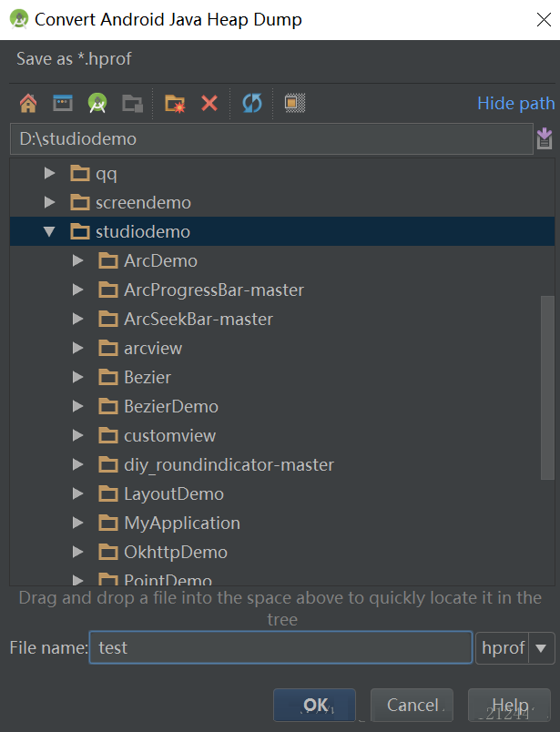The image size is (560, 732).
Task: Expand the MyApplication folder
Action: click(x=77, y=523)
